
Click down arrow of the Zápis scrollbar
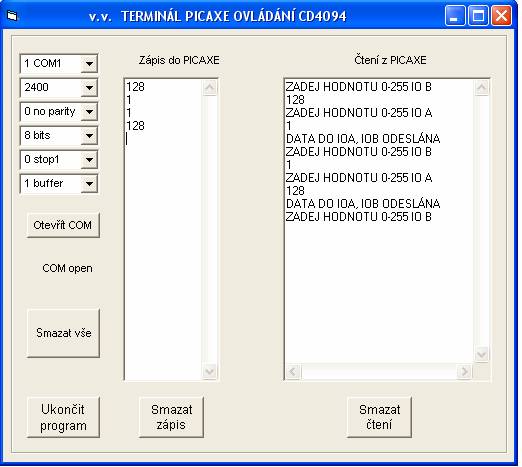[x=210, y=371]
